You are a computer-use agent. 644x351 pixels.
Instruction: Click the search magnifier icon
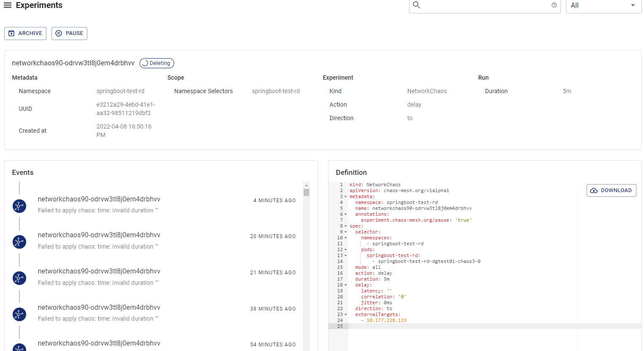[x=416, y=5]
